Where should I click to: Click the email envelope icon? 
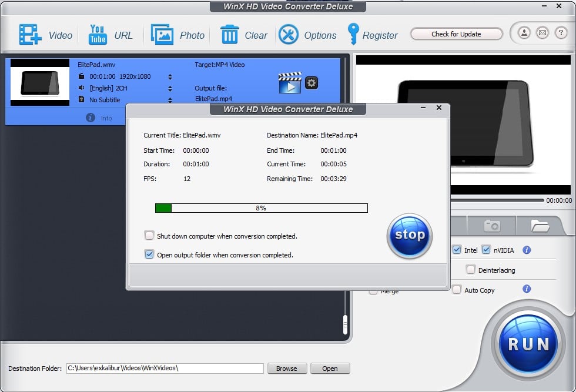pos(541,33)
